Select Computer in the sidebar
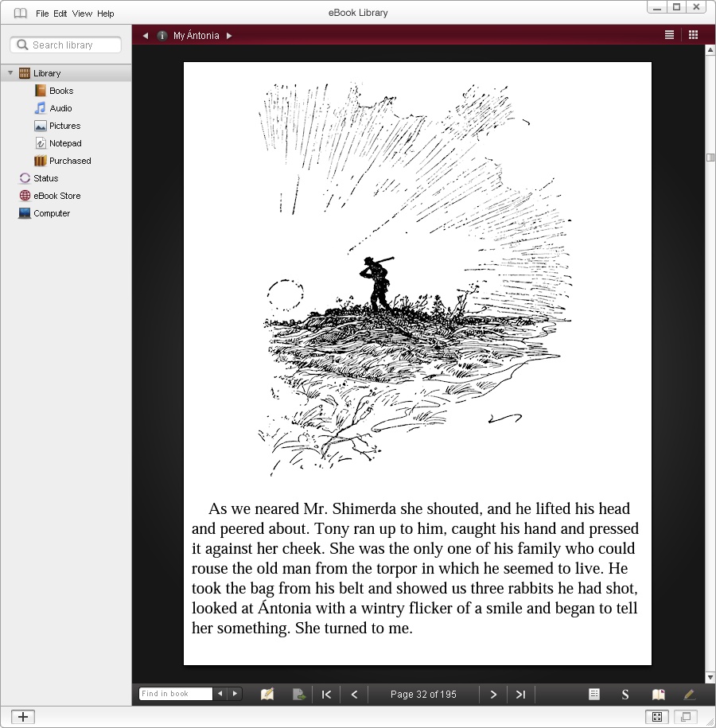Viewport: 716px width, 728px height. (52, 213)
